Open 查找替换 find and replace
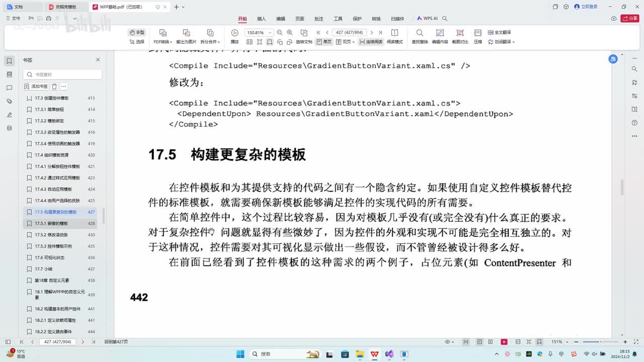The image size is (644, 362). tap(420, 36)
